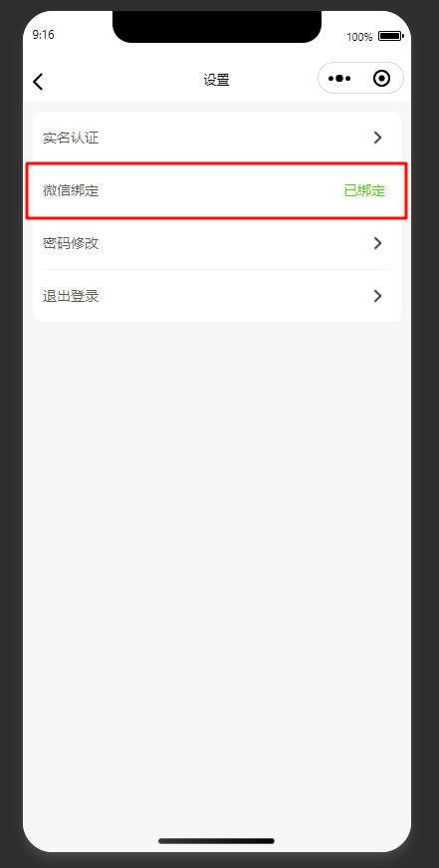Screen dimensions: 439x868
Task: Click the chevron beside 退出登录
Action: click(377, 296)
